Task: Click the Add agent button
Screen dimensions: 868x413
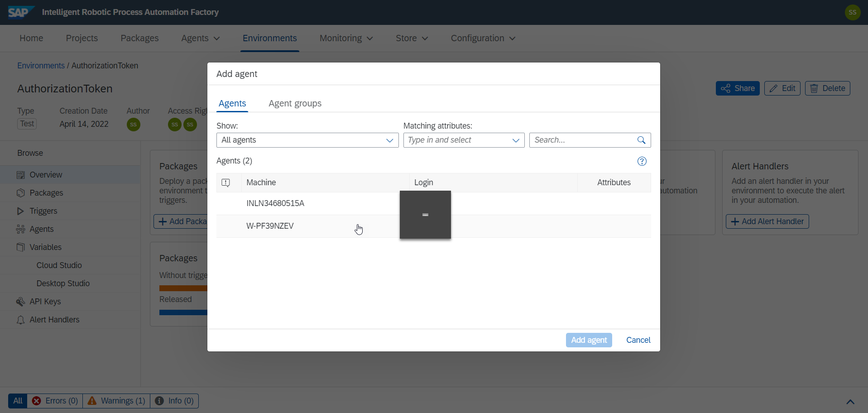Action: (589, 340)
